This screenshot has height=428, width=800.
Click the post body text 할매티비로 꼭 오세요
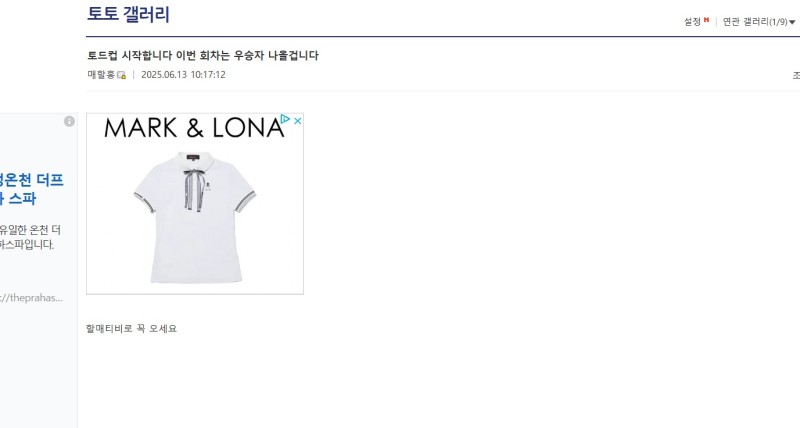(x=132, y=329)
